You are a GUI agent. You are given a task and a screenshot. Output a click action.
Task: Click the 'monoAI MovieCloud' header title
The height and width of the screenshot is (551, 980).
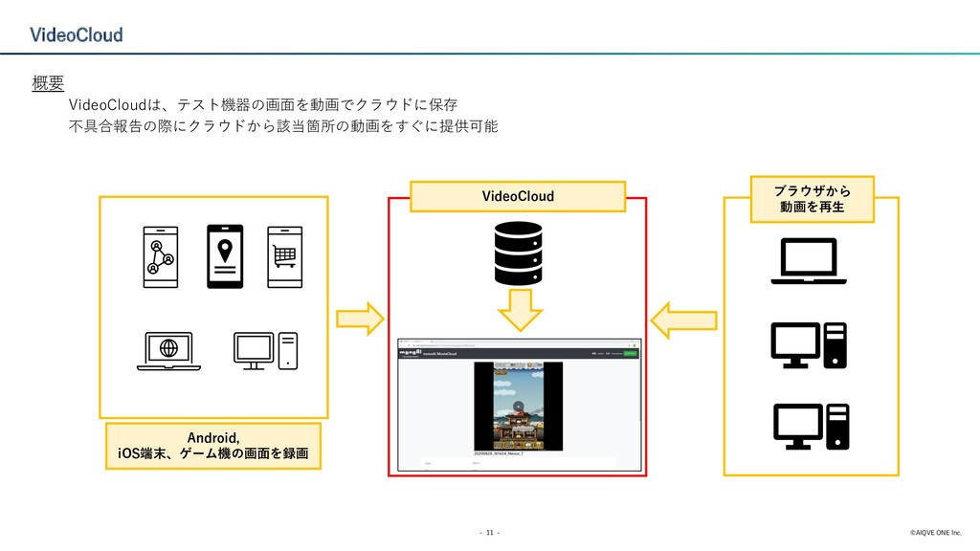click(440, 354)
